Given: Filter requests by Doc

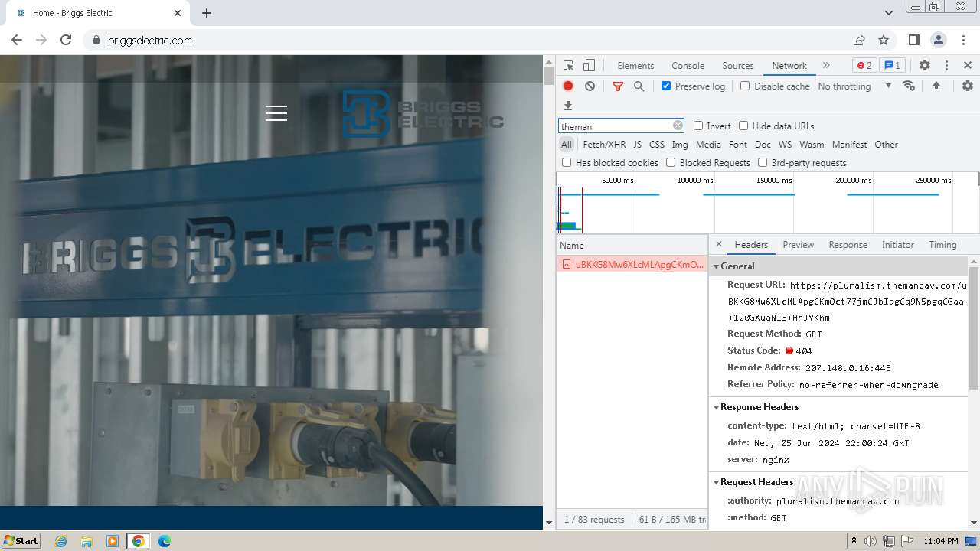Looking at the screenshot, I should (x=763, y=144).
